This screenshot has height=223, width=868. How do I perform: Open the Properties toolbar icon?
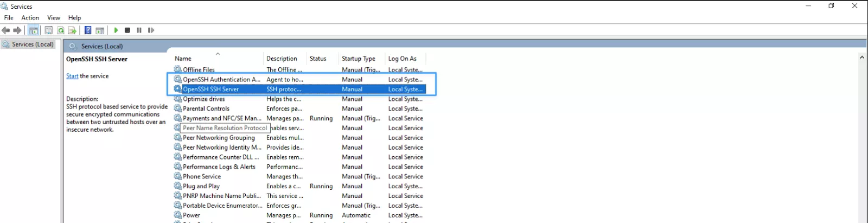tap(49, 30)
